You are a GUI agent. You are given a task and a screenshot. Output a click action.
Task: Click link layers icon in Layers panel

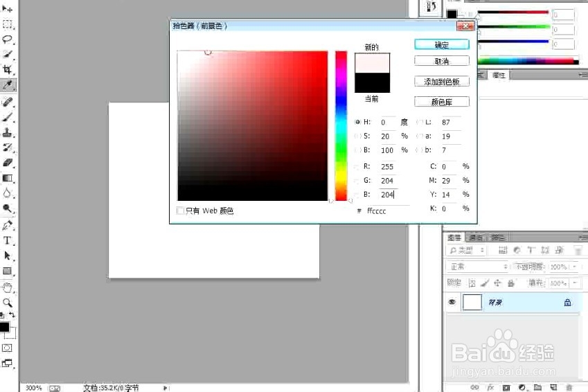tap(474, 387)
